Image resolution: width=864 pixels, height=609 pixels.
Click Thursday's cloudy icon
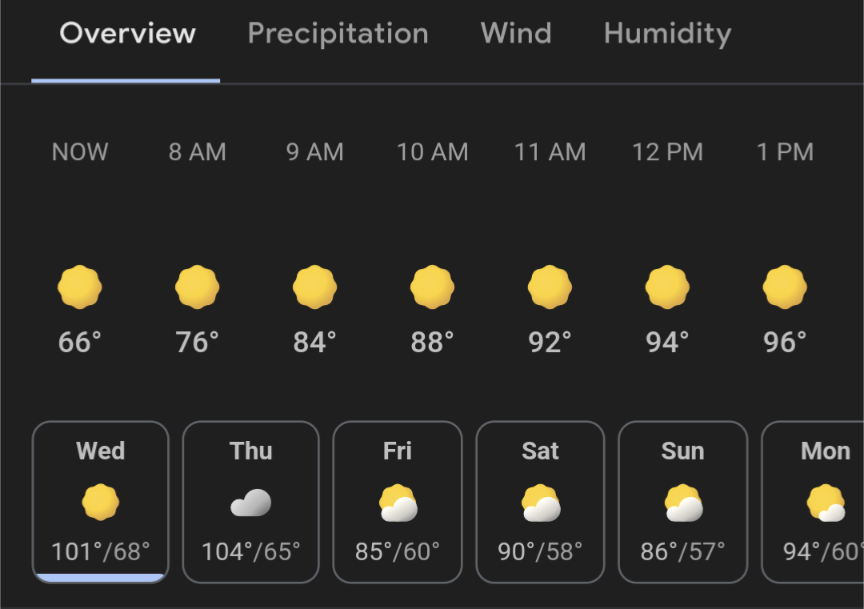(251, 503)
